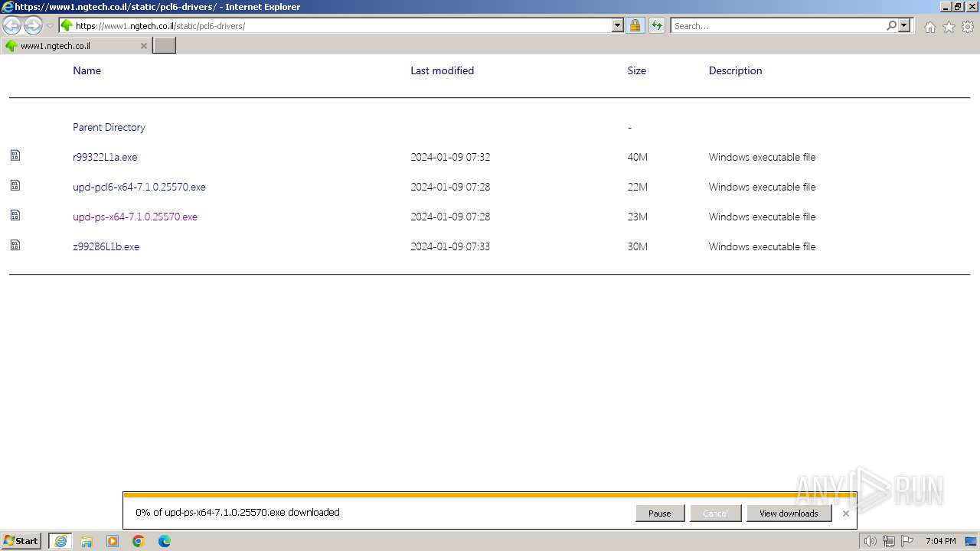The width and height of the screenshot is (980, 551).
Task: Open a new blank tab
Action: (x=165, y=46)
